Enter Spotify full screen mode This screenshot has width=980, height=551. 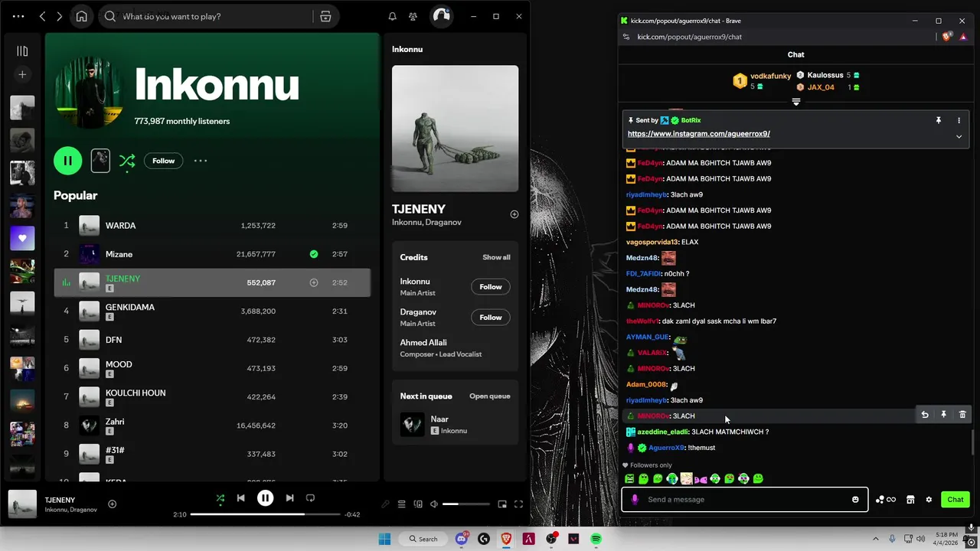coord(518,504)
